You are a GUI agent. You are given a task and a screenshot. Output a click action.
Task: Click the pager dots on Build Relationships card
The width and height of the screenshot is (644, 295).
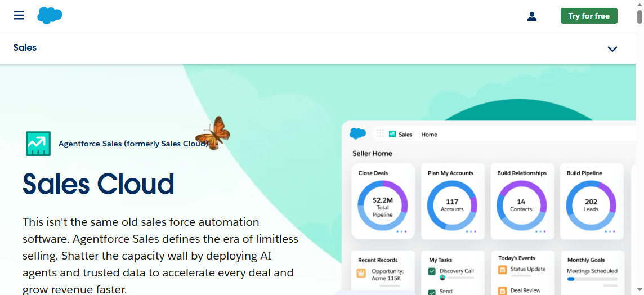tap(540, 231)
